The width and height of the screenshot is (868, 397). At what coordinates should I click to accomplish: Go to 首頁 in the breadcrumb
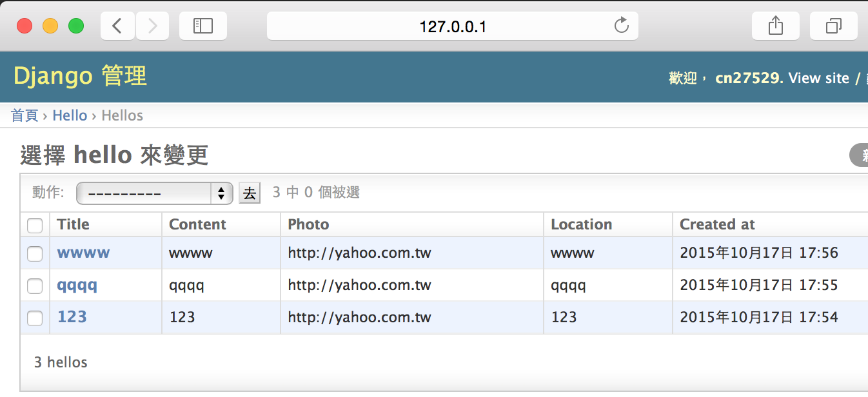tap(25, 115)
